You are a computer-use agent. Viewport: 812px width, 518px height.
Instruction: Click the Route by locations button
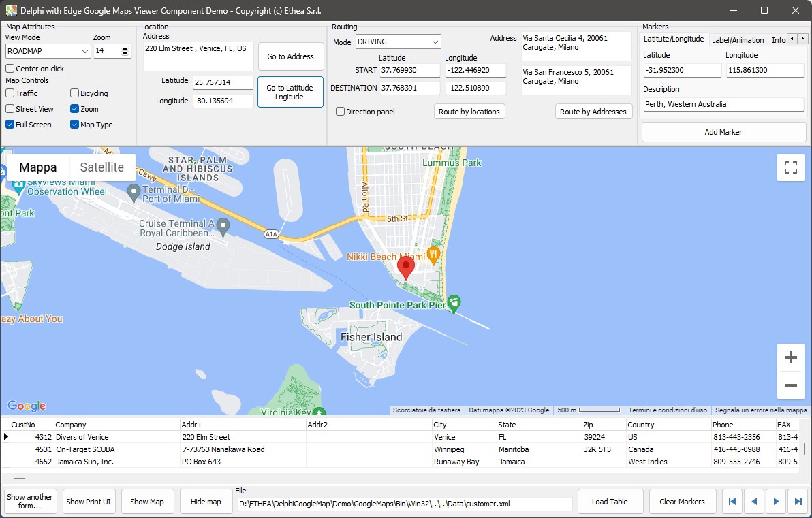click(x=469, y=111)
